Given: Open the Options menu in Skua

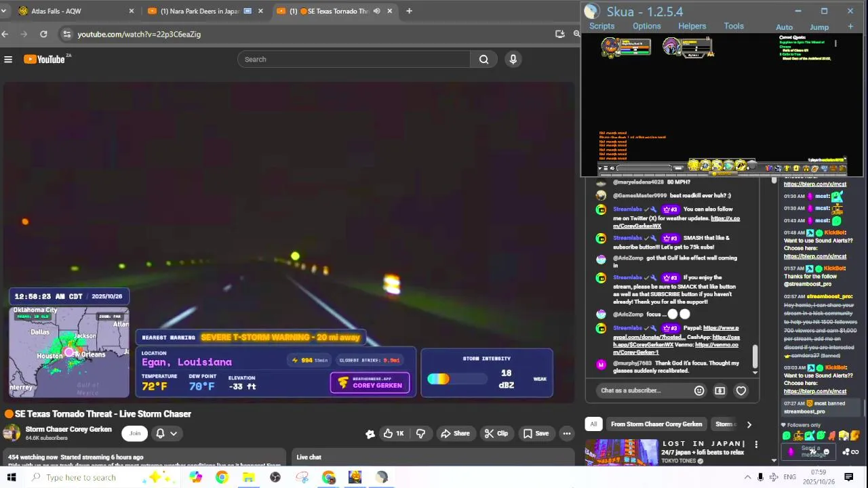Looking at the screenshot, I should click(646, 26).
